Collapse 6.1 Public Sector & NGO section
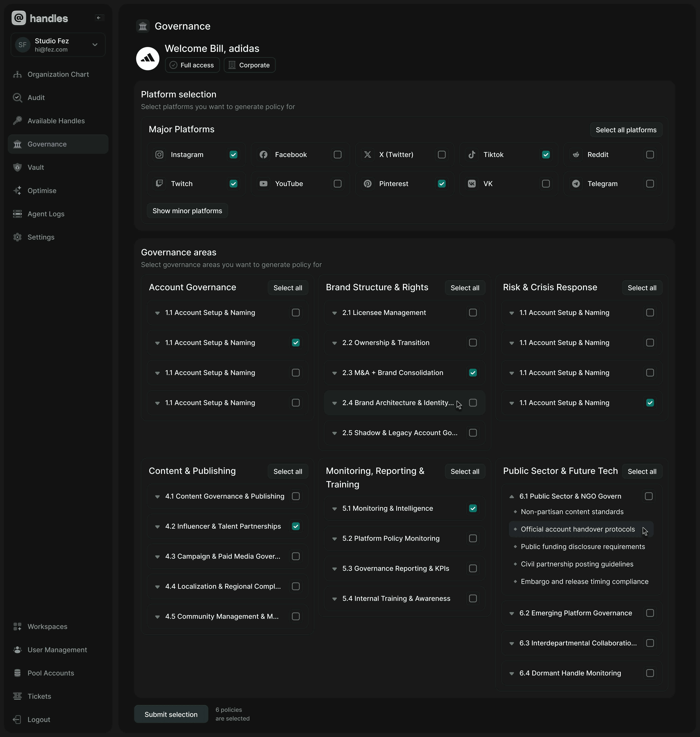This screenshot has height=737, width=700. (512, 496)
